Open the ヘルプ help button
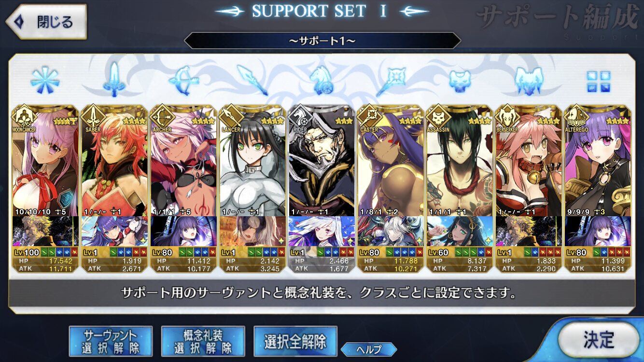644x362 pixels. tap(369, 349)
